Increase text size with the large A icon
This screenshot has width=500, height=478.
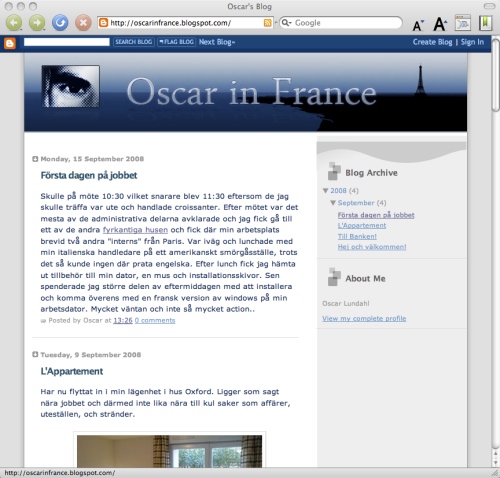click(x=440, y=24)
